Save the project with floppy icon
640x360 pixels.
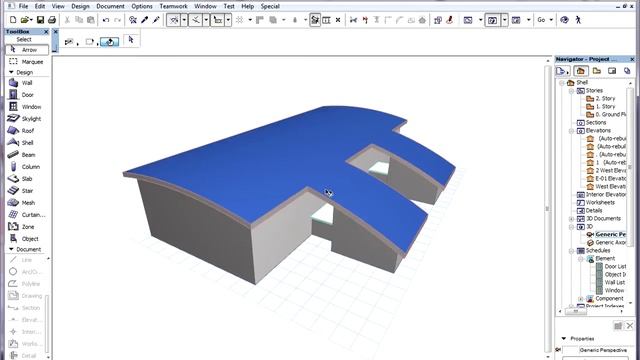pyautogui.click(x=40, y=20)
